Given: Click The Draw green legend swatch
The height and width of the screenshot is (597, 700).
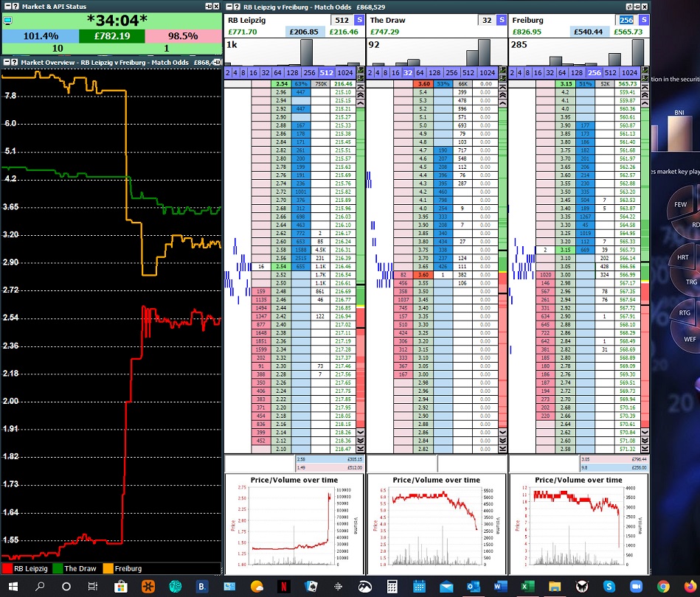Looking at the screenshot, I should [57, 568].
